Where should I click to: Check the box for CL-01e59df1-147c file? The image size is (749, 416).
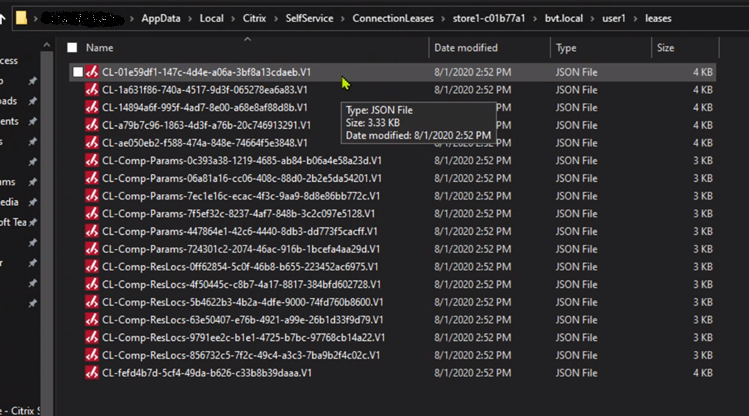coord(77,72)
